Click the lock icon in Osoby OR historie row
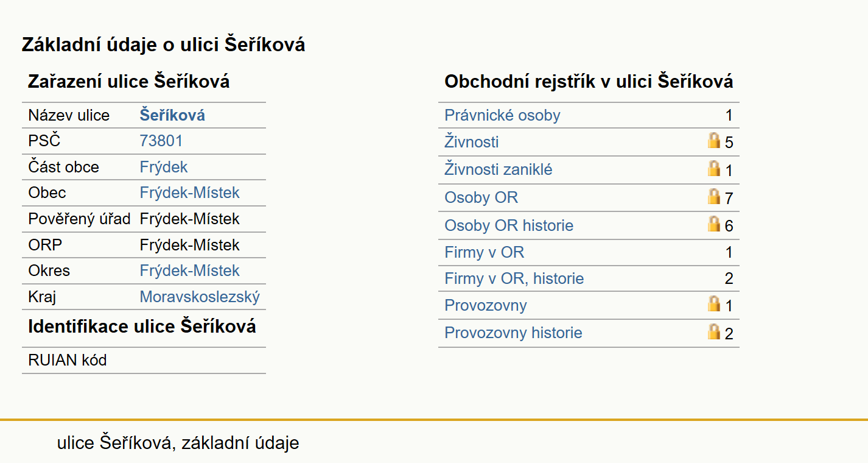The width and height of the screenshot is (868, 463). (714, 224)
